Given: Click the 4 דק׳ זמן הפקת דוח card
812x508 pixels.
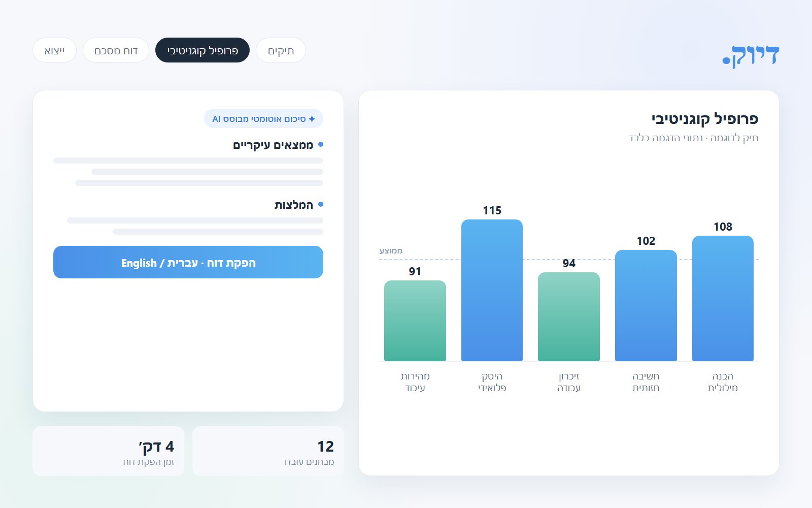Looking at the screenshot, I should 108,451.
